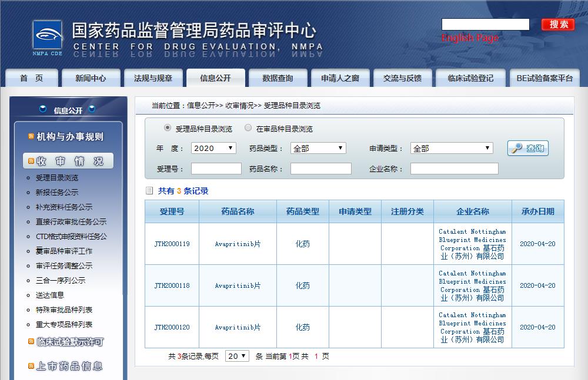Switch to the 数据查询 tab
Viewport: 588px width, 380px height.
(278, 78)
